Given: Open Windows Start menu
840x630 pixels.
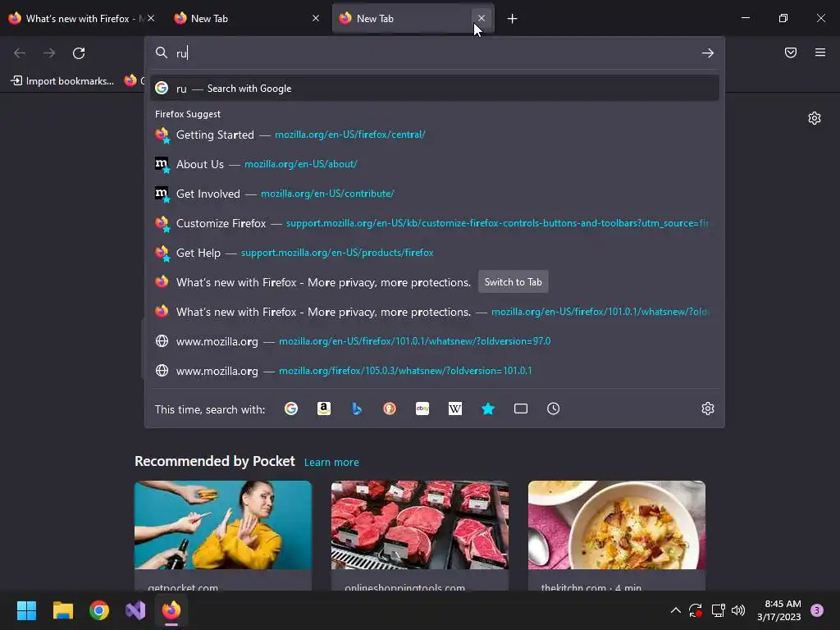Looking at the screenshot, I should pos(26,610).
